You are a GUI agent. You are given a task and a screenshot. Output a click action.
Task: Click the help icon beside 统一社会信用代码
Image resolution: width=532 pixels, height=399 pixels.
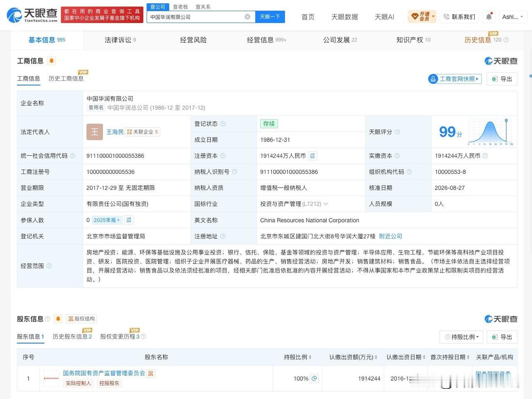point(73,156)
